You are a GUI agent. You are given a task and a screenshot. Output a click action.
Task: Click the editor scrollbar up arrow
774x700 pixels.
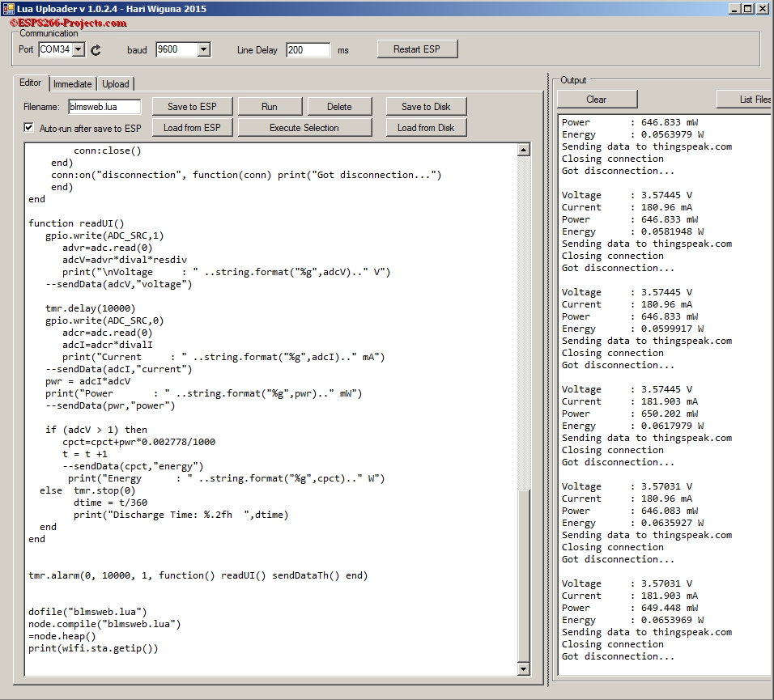[524, 150]
